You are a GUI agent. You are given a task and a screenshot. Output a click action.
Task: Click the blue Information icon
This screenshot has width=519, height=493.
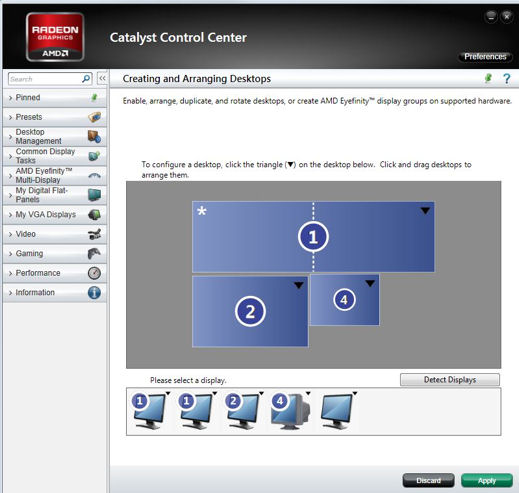tap(94, 293)
